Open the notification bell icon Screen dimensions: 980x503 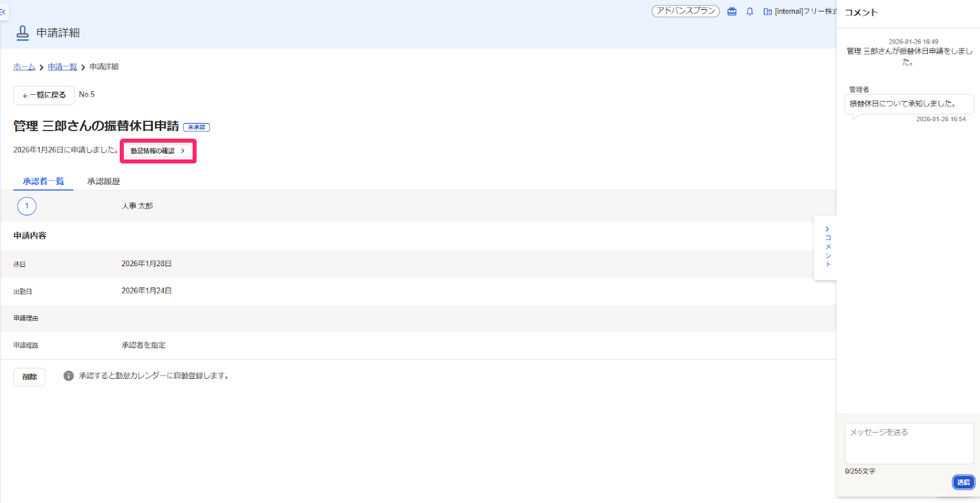coord(750,11)
